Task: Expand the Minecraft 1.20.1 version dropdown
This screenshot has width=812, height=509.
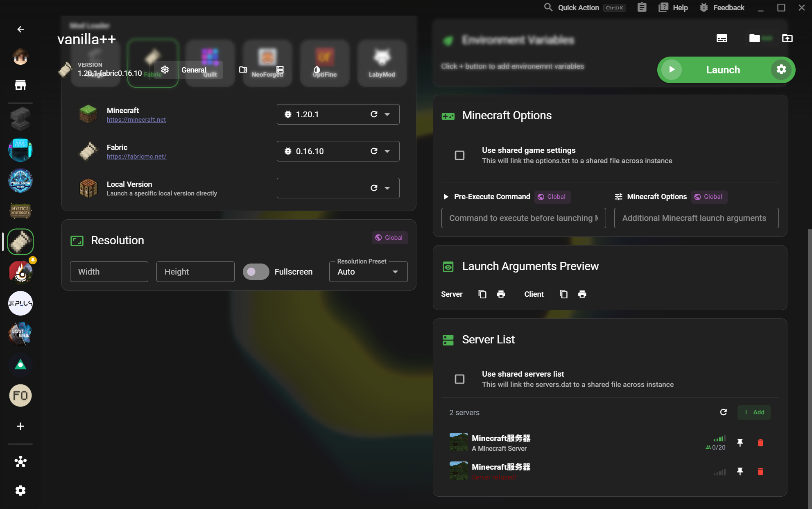Action: (387, 114)
